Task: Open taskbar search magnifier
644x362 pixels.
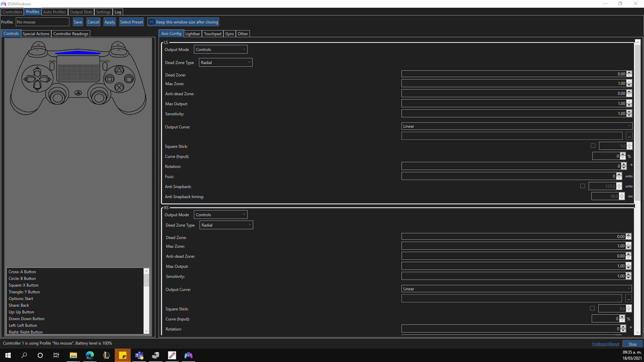Action: [x=24, y=355]
